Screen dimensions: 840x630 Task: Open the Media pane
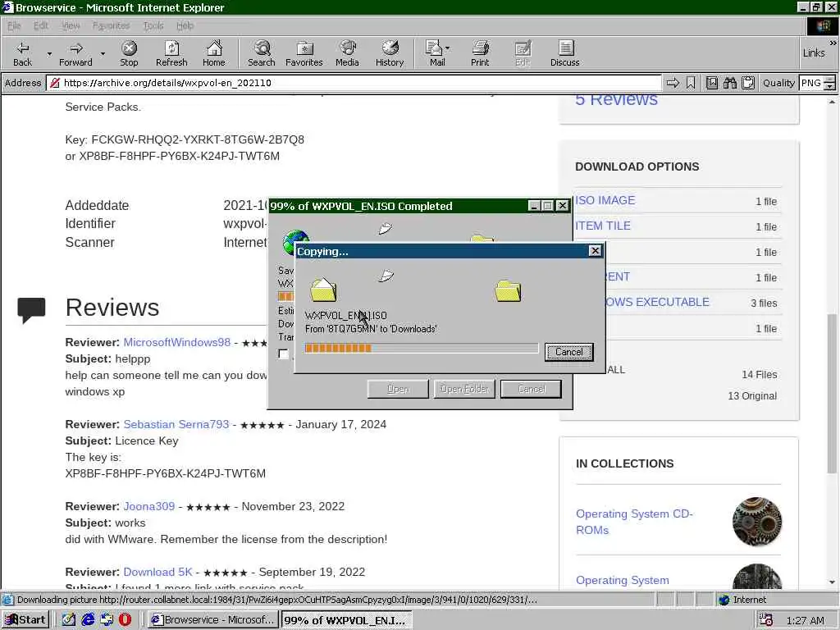(x=347, y=53)
